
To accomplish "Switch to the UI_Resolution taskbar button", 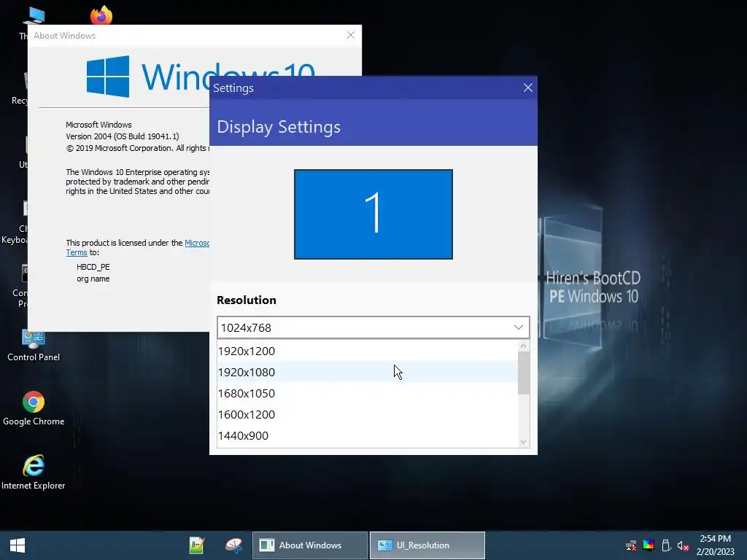I will pyautogui.click(x=427, y=545).
